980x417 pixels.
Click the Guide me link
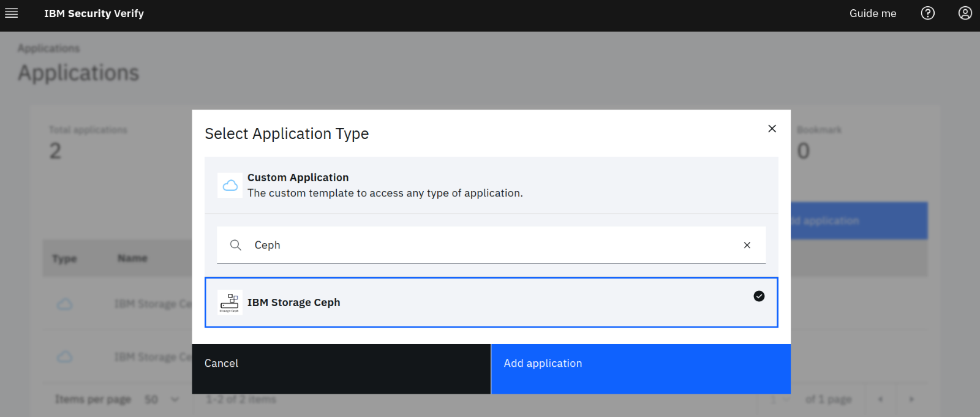click(x=873, y=13)
